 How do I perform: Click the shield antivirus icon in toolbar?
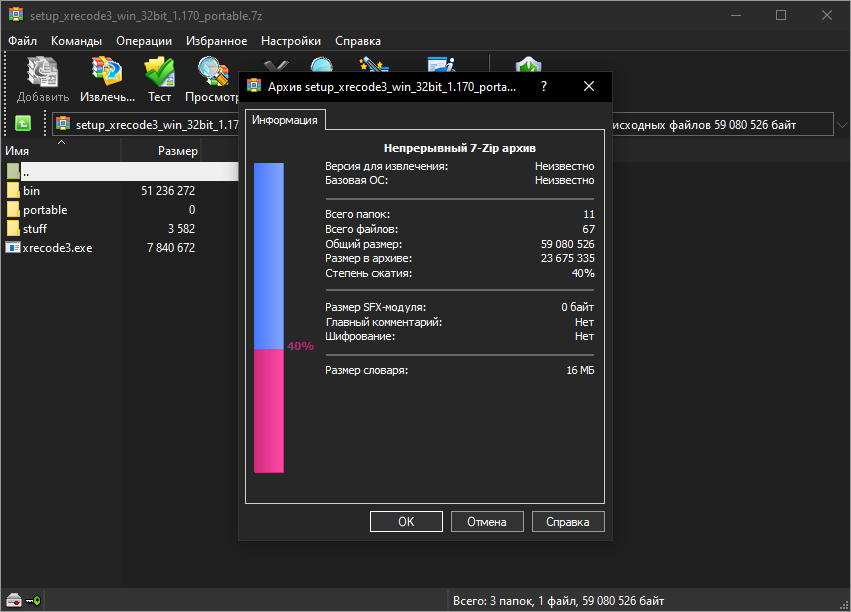tap(529, 65)
